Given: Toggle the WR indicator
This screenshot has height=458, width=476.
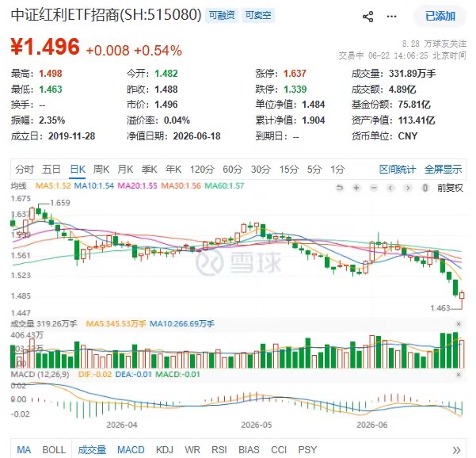Looking at the screenshot, I should pos(192,449).
